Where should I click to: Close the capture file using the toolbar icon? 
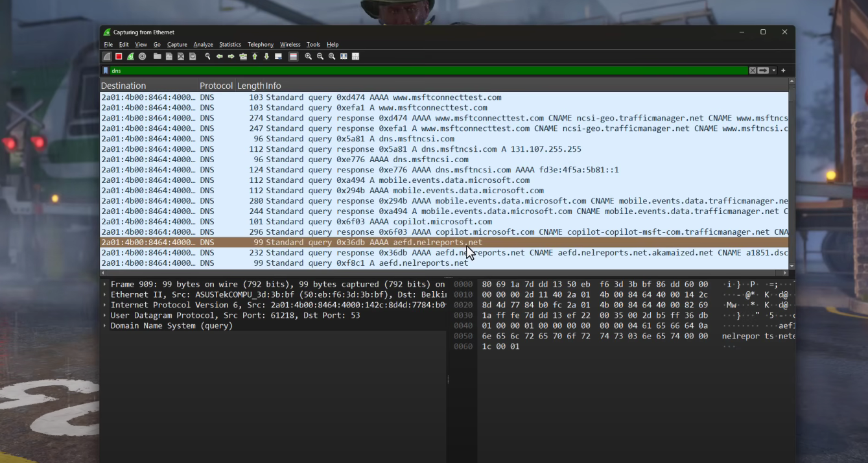coord(181,56)
